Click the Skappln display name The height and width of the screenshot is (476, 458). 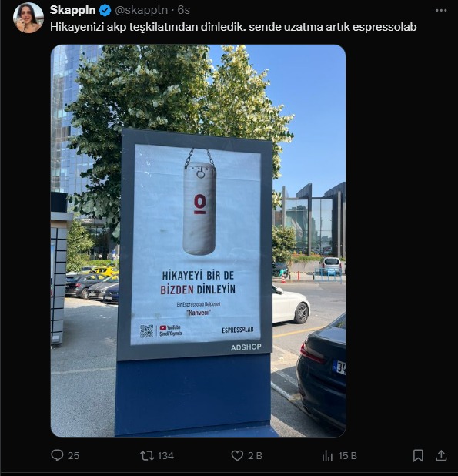pos(73,10)
